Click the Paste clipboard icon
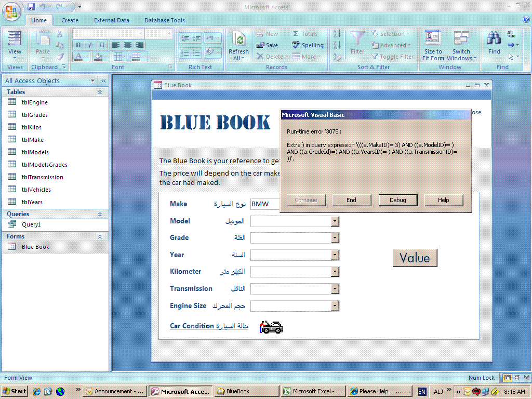532x399 pixels. pyautogui.click(x=43, y=38)
